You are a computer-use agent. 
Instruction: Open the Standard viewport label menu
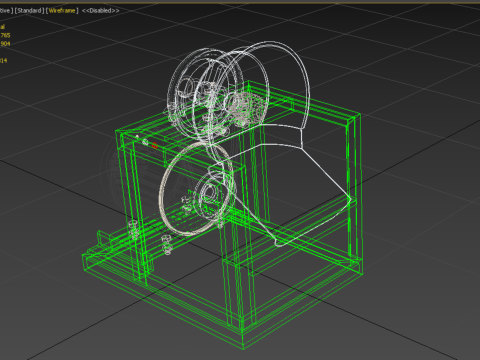click(30, 11)
